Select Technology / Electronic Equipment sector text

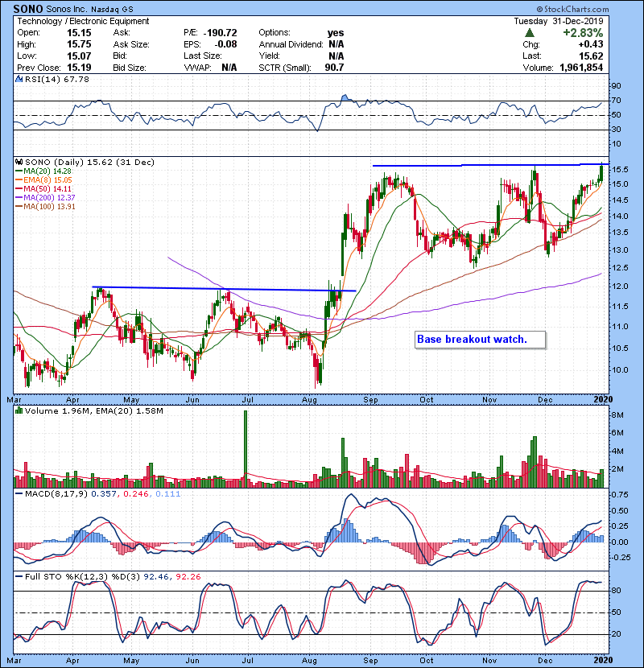[x=83, y=21]
